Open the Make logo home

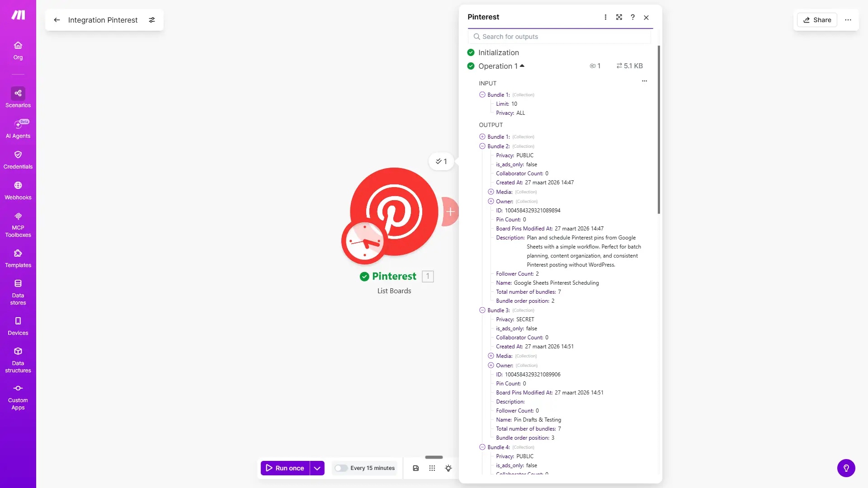(18, 15)
